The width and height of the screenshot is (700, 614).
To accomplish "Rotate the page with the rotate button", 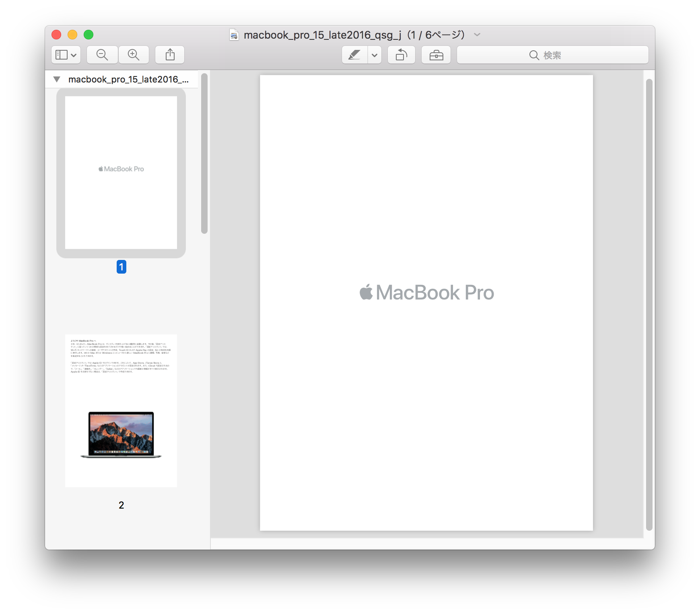I will point(401,55).
